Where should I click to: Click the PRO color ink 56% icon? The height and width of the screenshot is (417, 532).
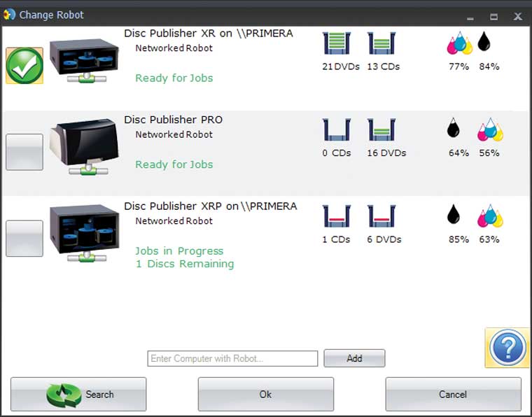point(490,129)
